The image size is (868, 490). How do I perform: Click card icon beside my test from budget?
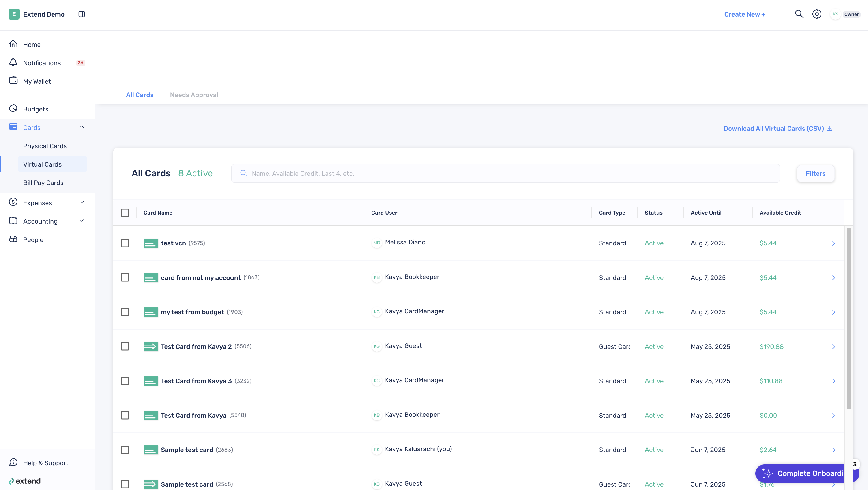tap(151, 312)
